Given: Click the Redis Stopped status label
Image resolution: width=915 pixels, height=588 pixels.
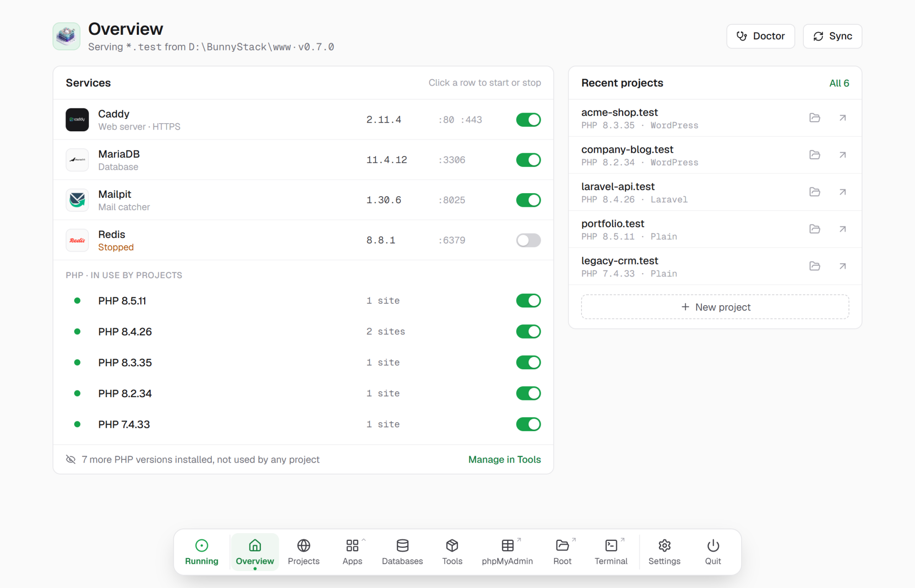Looking at the screenshot, I should (x=116, y=247).
